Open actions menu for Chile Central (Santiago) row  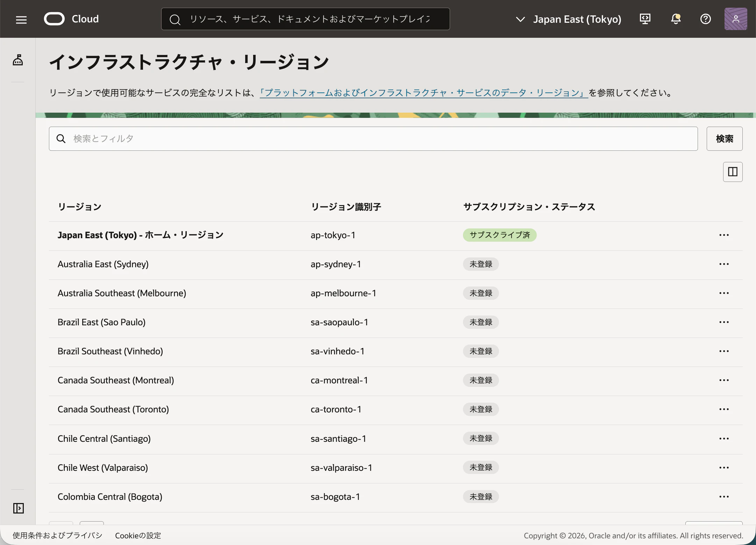pos(724,439)
